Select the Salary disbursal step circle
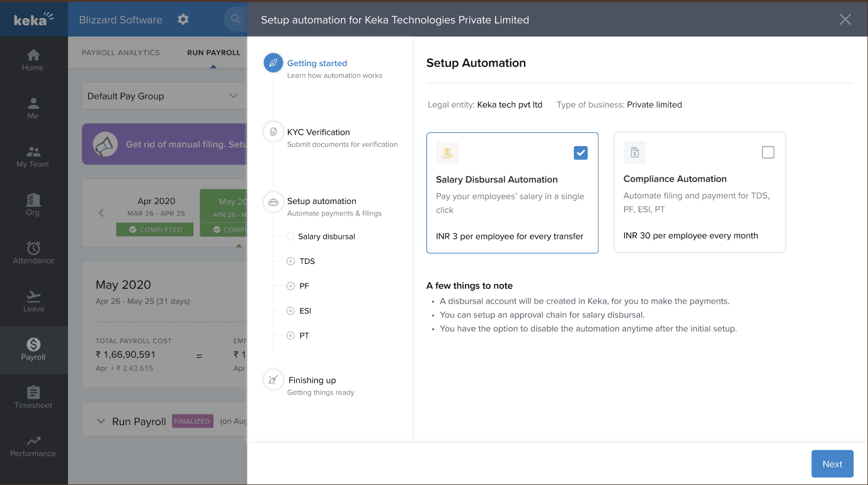Image resolution: width=868 pixels, height=485 pixels. point(290,237)
